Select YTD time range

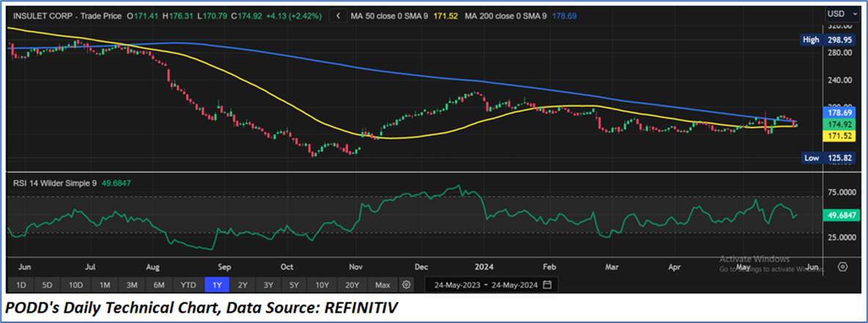pos(188,284)
